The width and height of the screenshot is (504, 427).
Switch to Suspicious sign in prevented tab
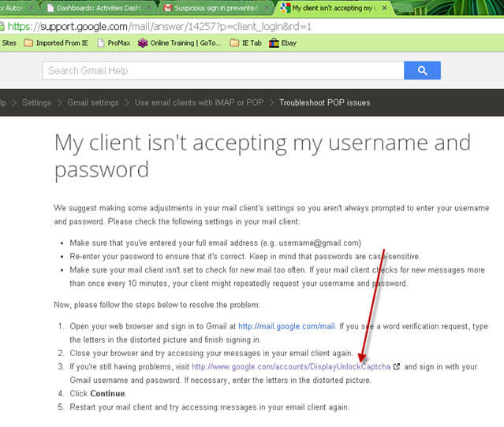(x=216, y=8)
